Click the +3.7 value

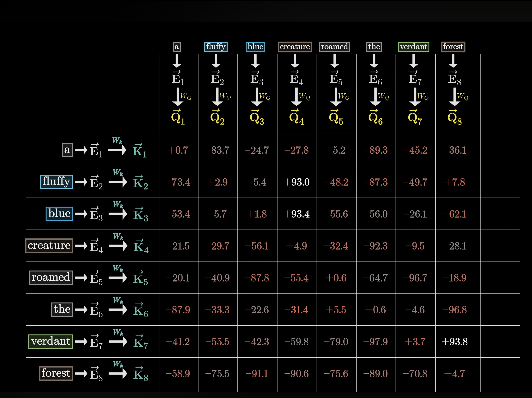tap(415, 342)
